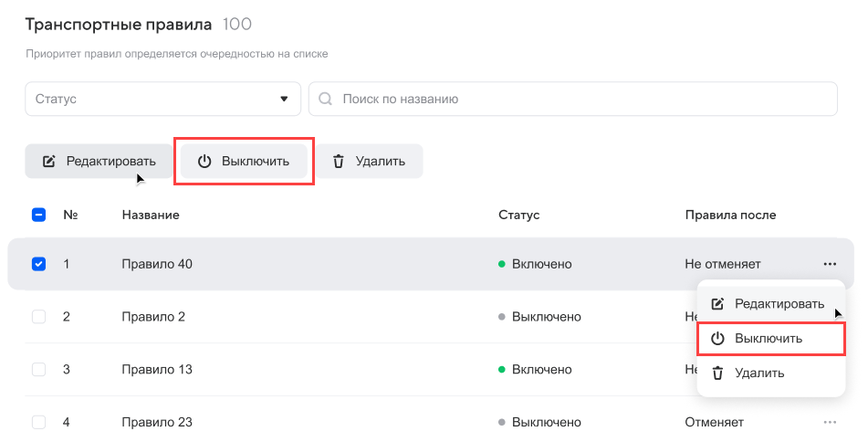Click the Поиск по названию search field
Screen dimensions: 868x442
[584, 99]
